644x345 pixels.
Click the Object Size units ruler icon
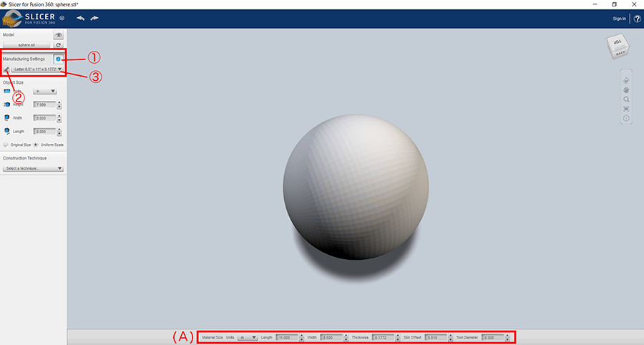pos(7,91)
